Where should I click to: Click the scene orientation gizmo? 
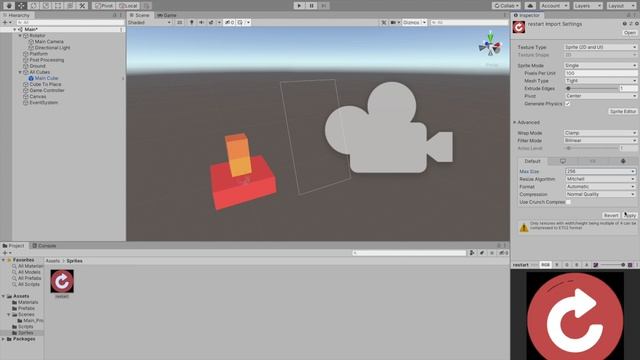coord(490,46)
